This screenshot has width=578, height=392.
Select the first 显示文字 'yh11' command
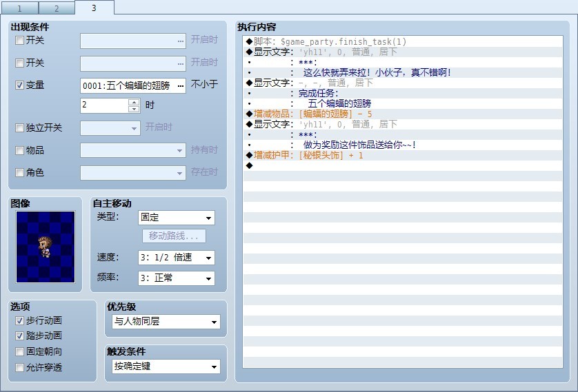pyautogui.click(x=403, y=52)
